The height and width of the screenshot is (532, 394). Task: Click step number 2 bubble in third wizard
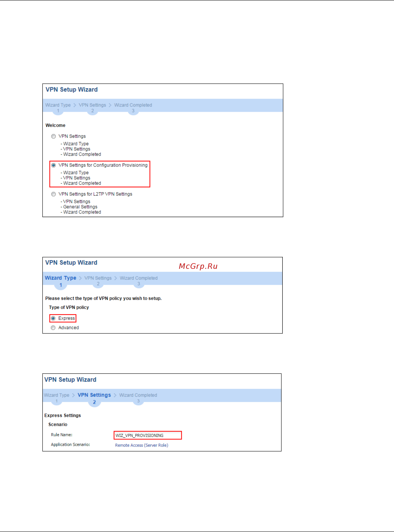[x=94, y=402]
